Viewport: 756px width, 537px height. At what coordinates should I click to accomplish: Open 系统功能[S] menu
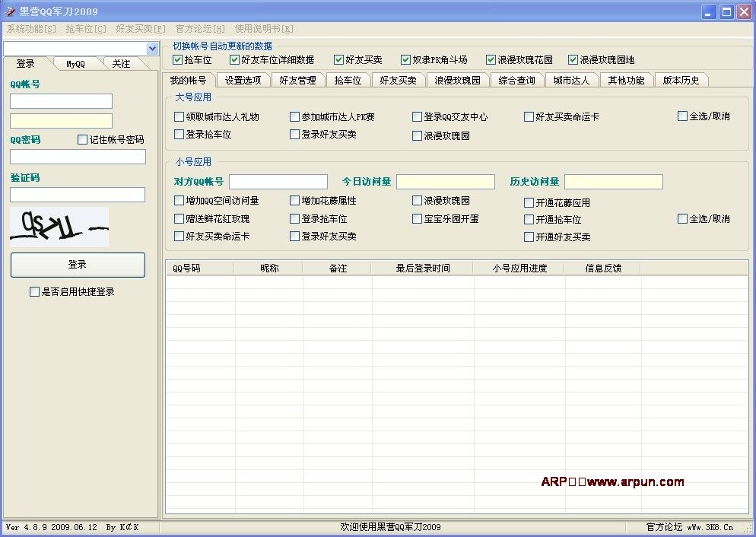(x=31, y=29)
